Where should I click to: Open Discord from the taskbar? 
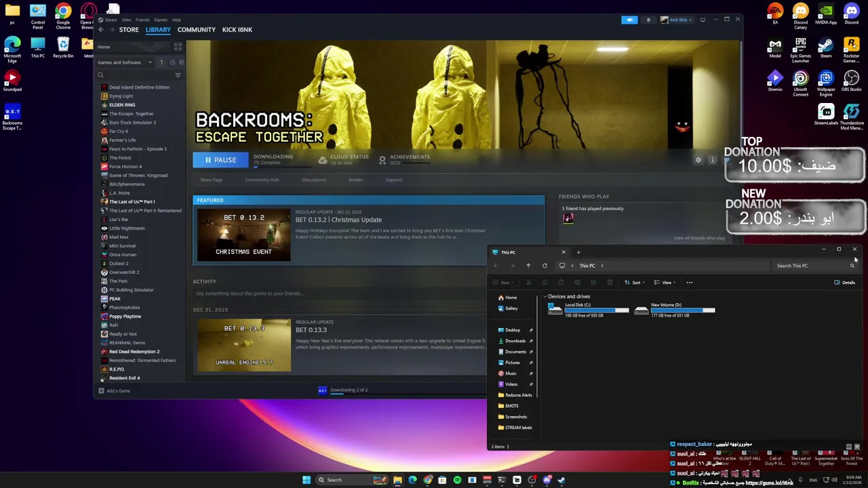pos(547,480)
